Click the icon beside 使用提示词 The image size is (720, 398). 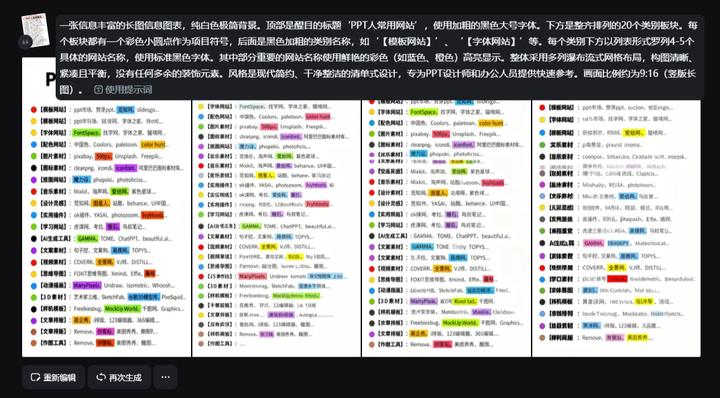click(x=98, y=90)
